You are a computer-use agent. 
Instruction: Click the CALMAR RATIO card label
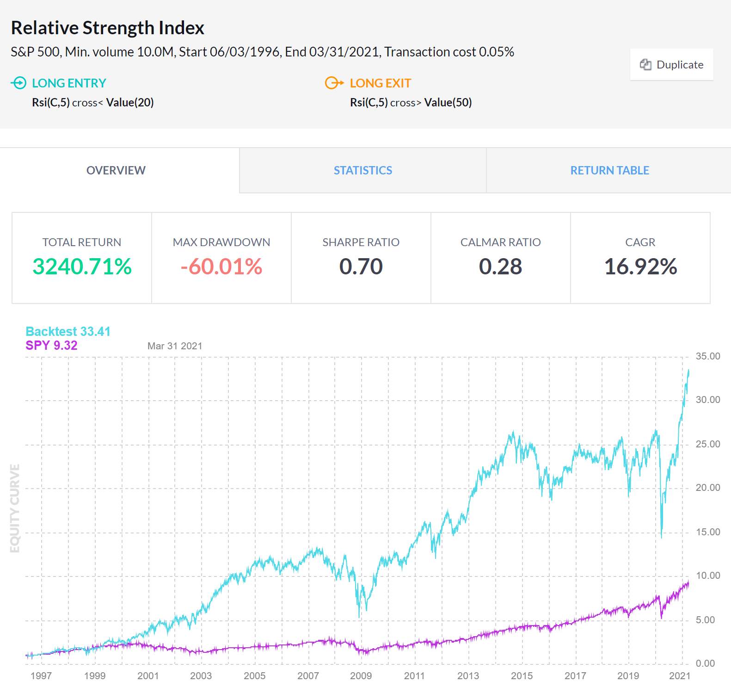500,242
